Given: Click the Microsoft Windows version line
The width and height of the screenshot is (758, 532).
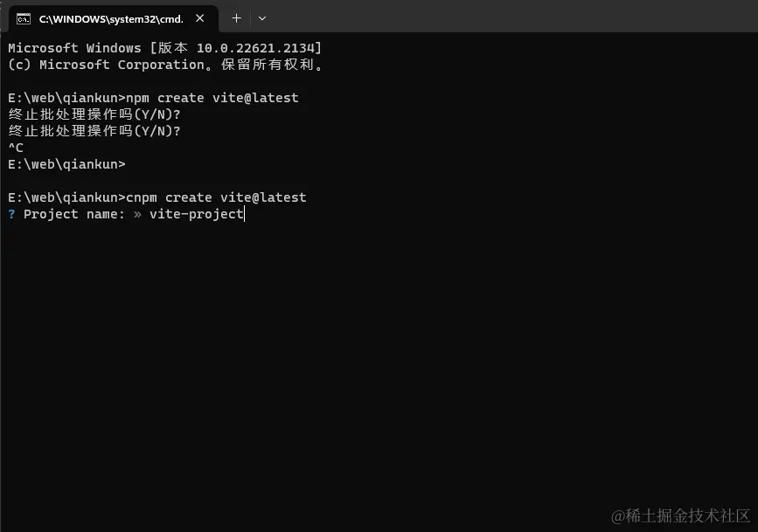Looking at the screenshot, I should coord(165,48).
